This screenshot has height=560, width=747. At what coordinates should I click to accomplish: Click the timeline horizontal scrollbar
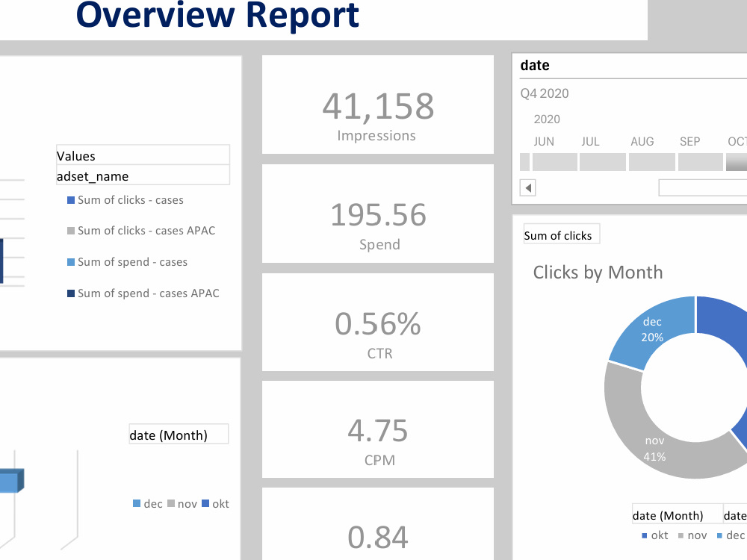pos(703,187)
